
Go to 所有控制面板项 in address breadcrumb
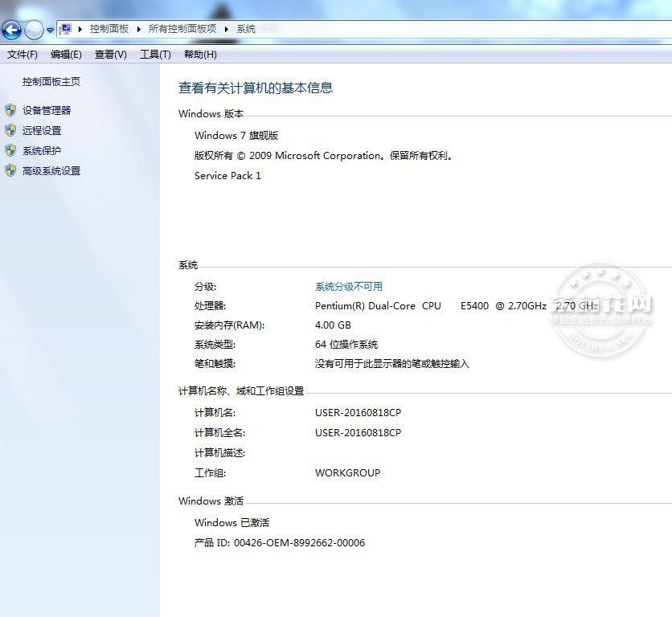coord(182,29)
